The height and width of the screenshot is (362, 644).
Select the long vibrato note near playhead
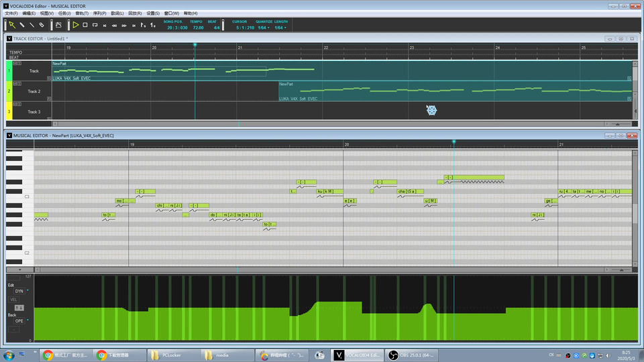click(x=474, y=177)
